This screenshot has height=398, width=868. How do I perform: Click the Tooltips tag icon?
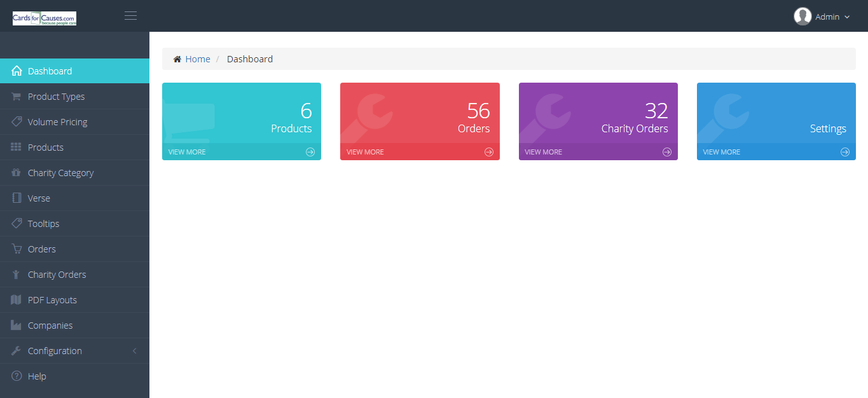pyautogui.click(x=17, y=223)
